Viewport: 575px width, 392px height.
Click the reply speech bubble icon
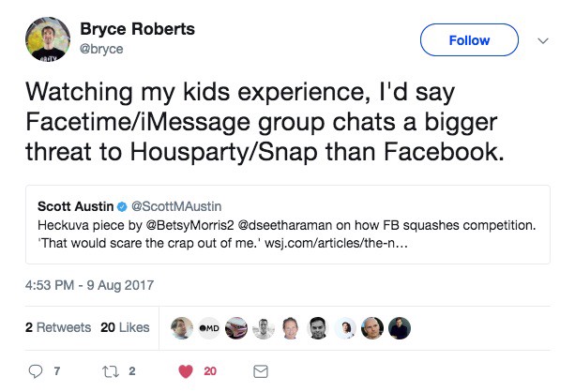coord(37,371)
